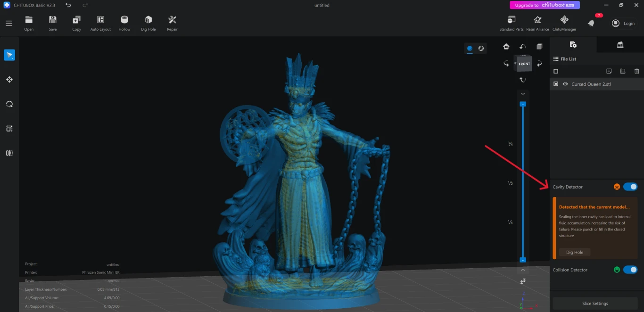Rotate view downward with bottom arrow

[x=522, y=80]
